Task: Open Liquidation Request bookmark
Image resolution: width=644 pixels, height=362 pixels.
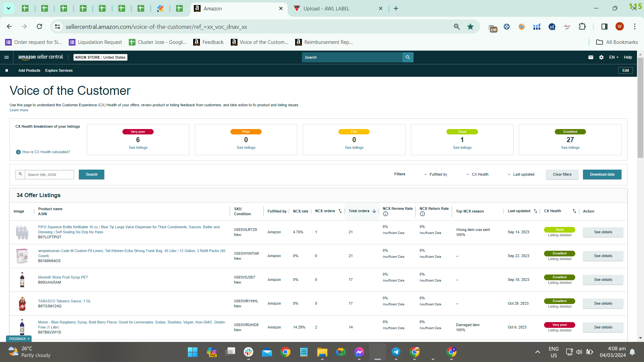Action: click(x=96, y=42)
